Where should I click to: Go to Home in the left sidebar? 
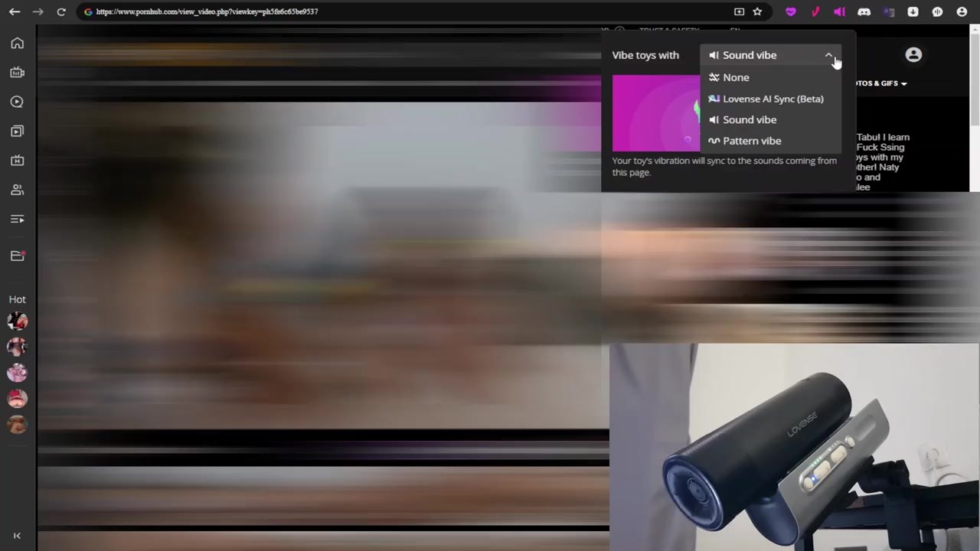pos(17,44)
